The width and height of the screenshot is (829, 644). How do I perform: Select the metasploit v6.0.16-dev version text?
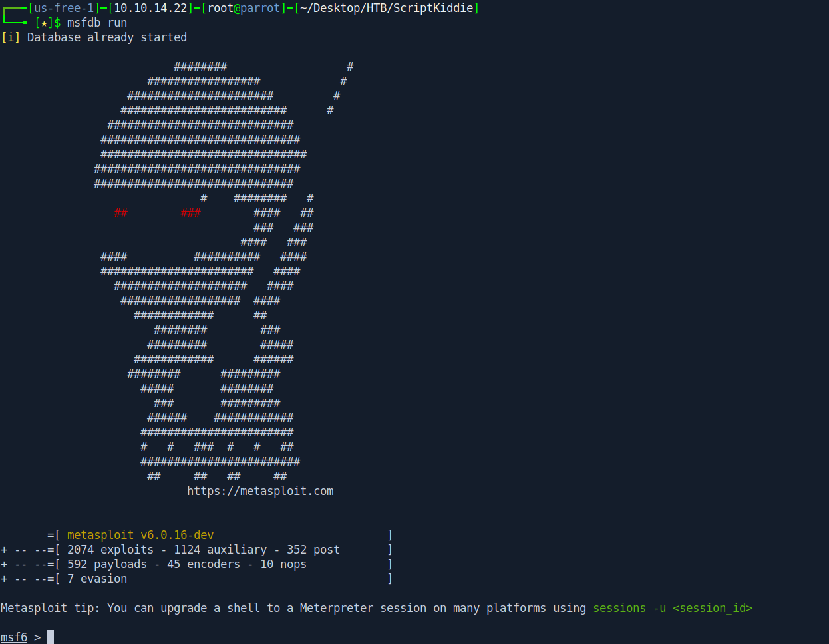140,535
